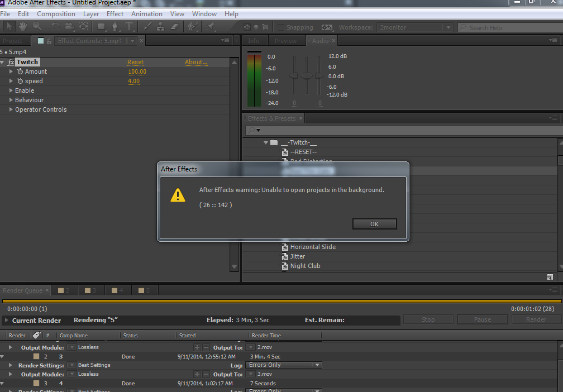Click the Pause render button
The image size is (563, 392).
click(482, 319)
